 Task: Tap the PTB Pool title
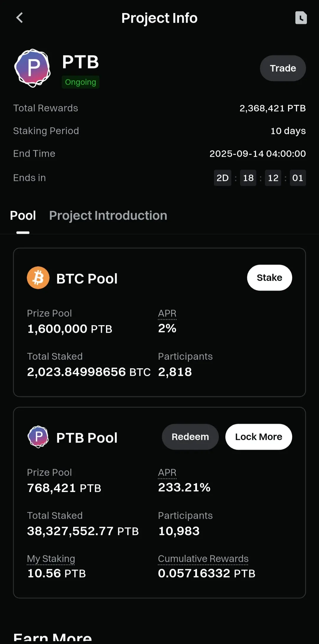tap(87, 438)
